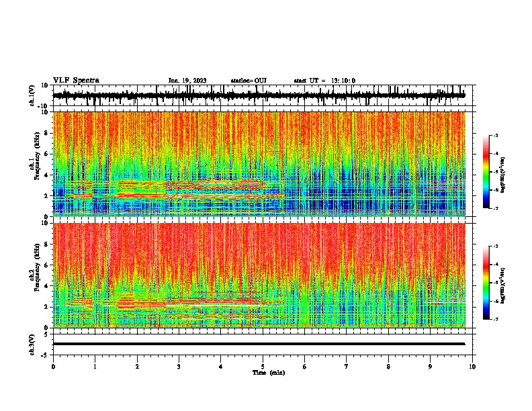Select the "start UT = 13:10:0" text

[324, 81]
